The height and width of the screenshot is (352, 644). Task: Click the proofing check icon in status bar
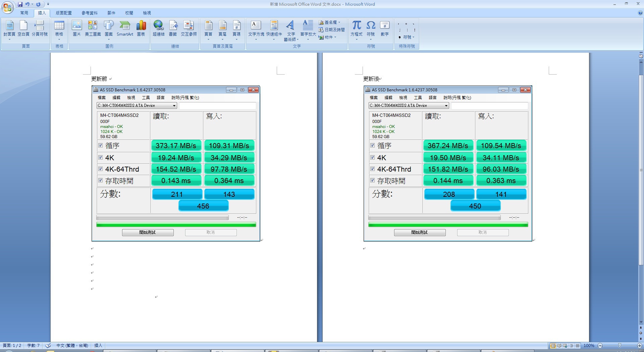point(48,346)
